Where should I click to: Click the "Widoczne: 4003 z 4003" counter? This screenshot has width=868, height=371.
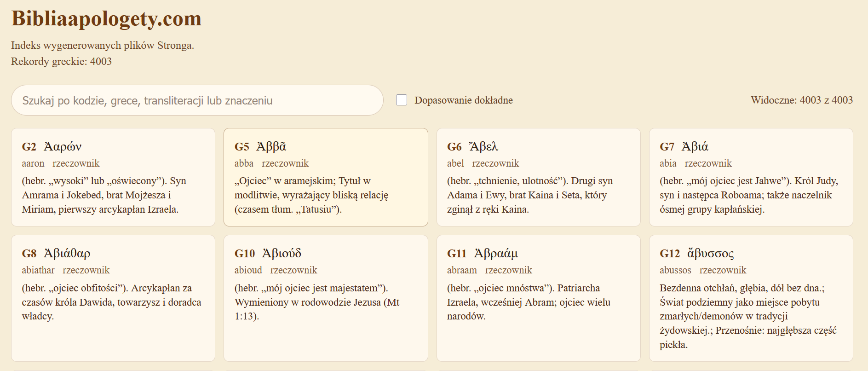802,100
